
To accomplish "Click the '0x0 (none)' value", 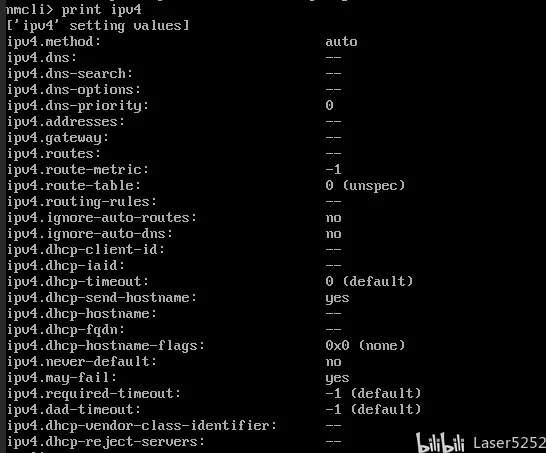I will click(x=365, y=345).
